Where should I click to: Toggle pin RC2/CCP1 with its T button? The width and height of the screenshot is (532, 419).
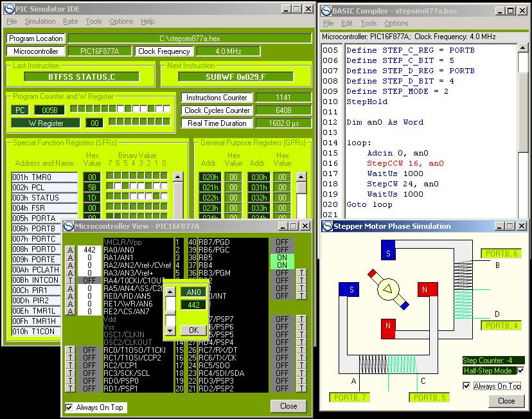pyautogui.click(x=70, y=366)
